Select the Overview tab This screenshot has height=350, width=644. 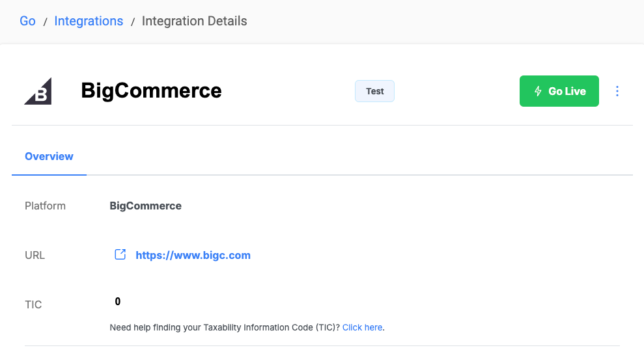click(49, 156)
